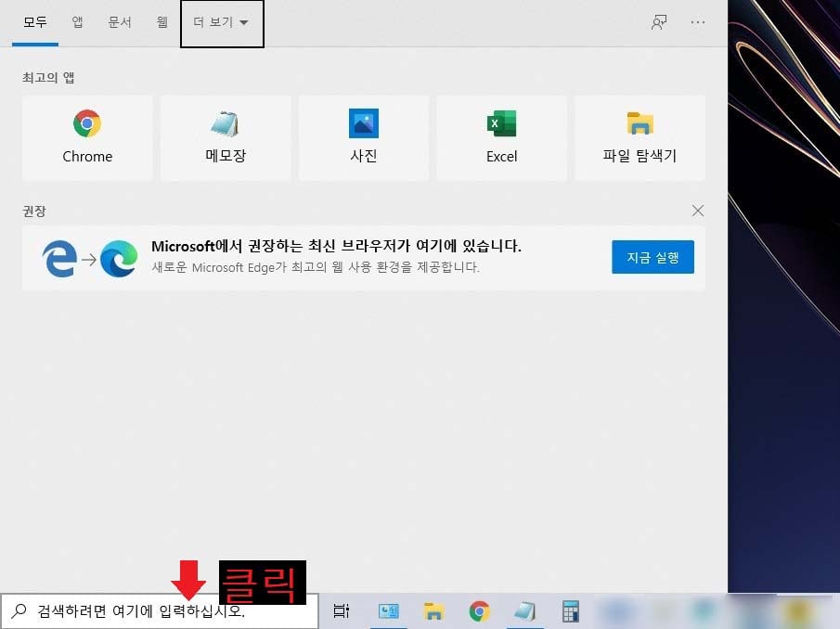Click the taskbar search input box

160,610
